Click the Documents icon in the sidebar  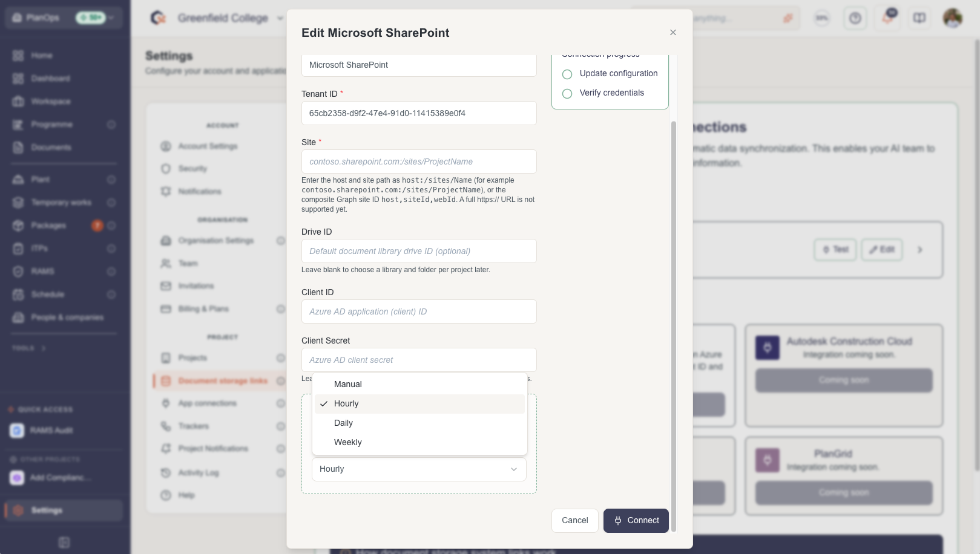tap(18, 148)
